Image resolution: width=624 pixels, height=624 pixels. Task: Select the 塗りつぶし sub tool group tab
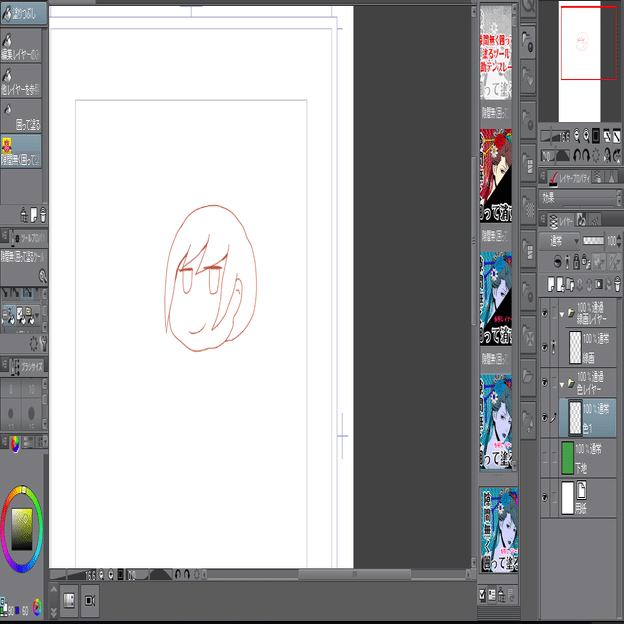click(23, 14)
